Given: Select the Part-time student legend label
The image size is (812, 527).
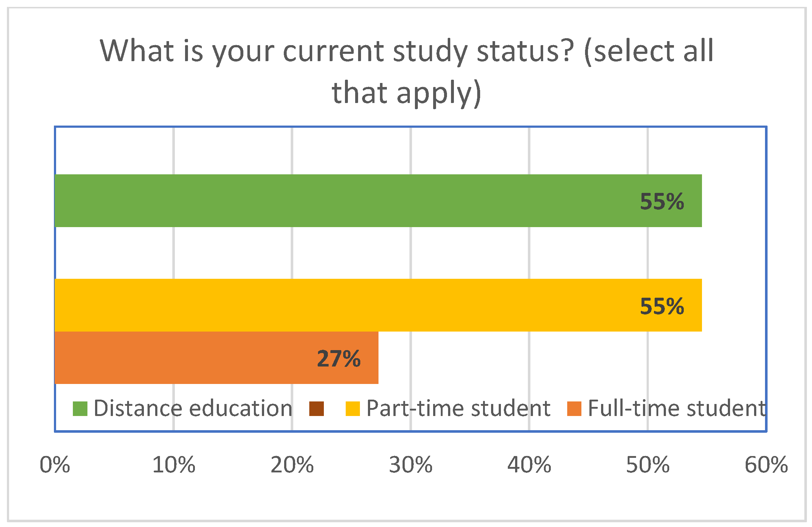Looking at the screenshot, I should [x=458, y=408].
